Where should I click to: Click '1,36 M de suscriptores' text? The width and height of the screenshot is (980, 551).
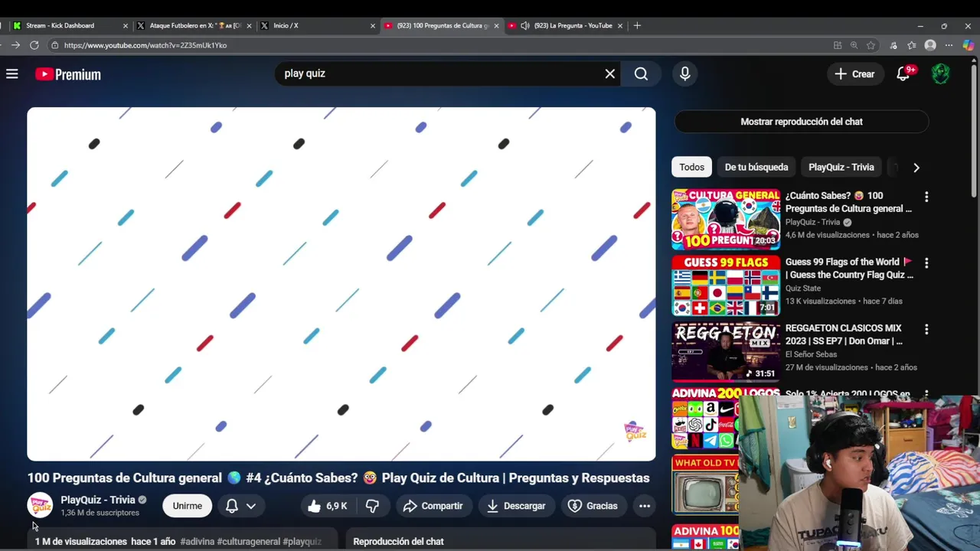pos(100,513)
